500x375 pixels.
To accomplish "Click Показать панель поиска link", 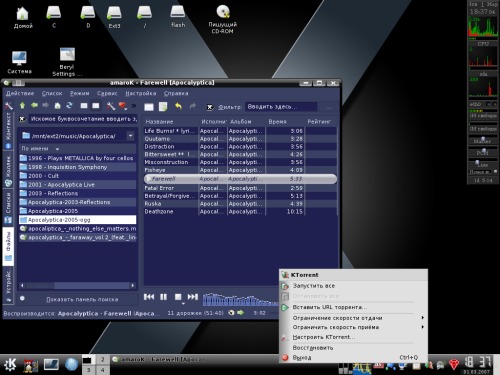I will pos(82,299).
